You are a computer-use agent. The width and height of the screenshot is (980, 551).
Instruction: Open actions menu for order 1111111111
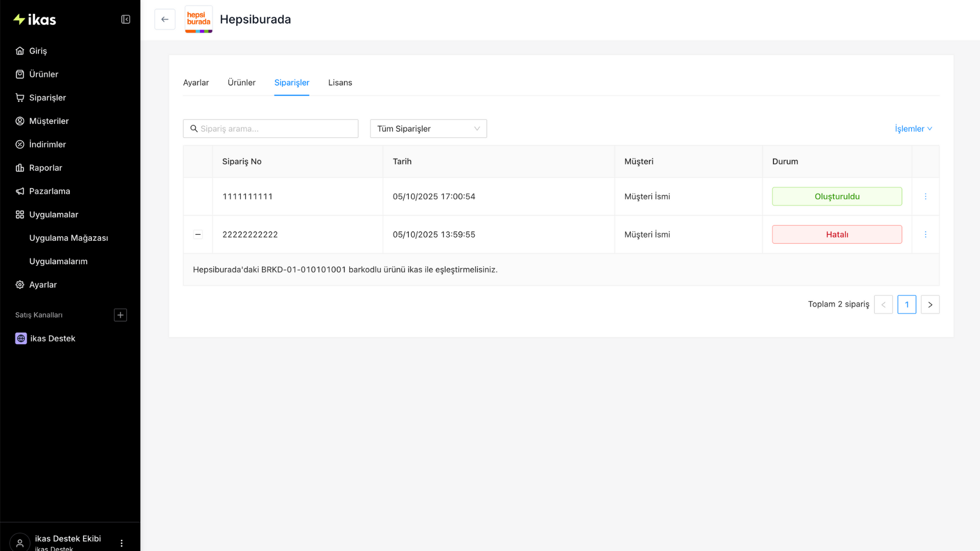point(925,196)
